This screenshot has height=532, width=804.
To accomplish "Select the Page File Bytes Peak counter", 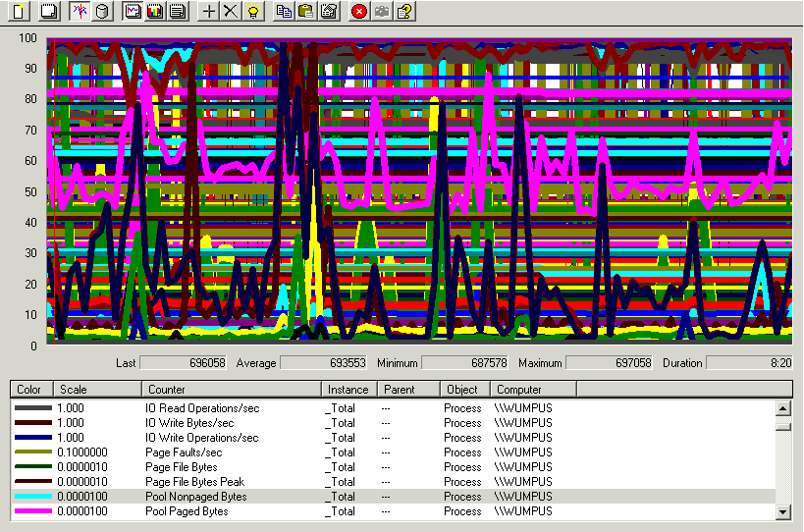I will pos(393,482).
